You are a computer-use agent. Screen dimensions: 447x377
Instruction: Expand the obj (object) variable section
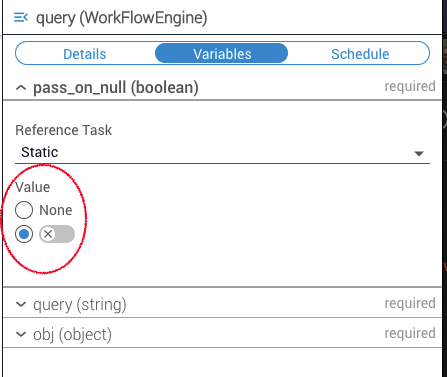point(222,333)
